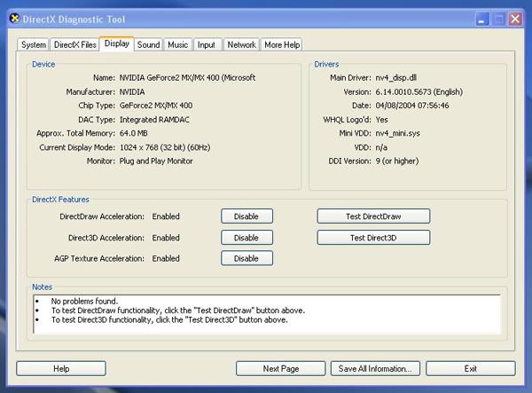Click Save All Information button
This screenshot has width=532, height=393.
pos(375,368)
